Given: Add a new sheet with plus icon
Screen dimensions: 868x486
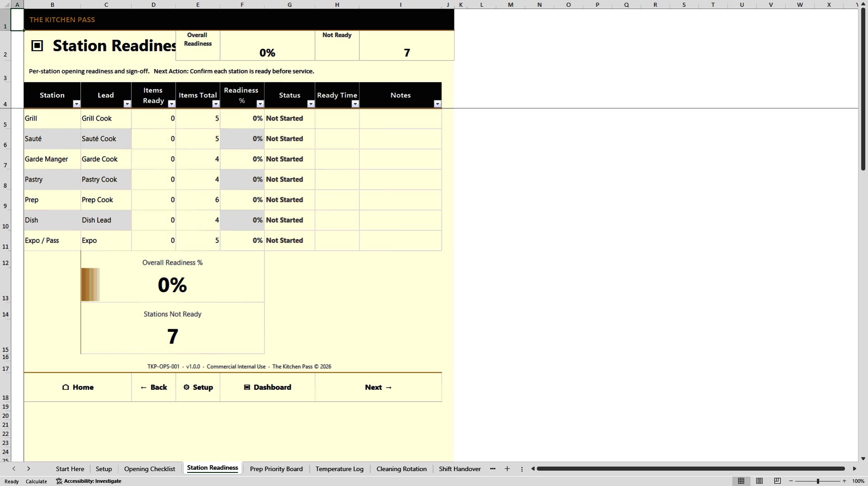Looking at the screenshot, I should pyautogui.click(x=507, y=469).
